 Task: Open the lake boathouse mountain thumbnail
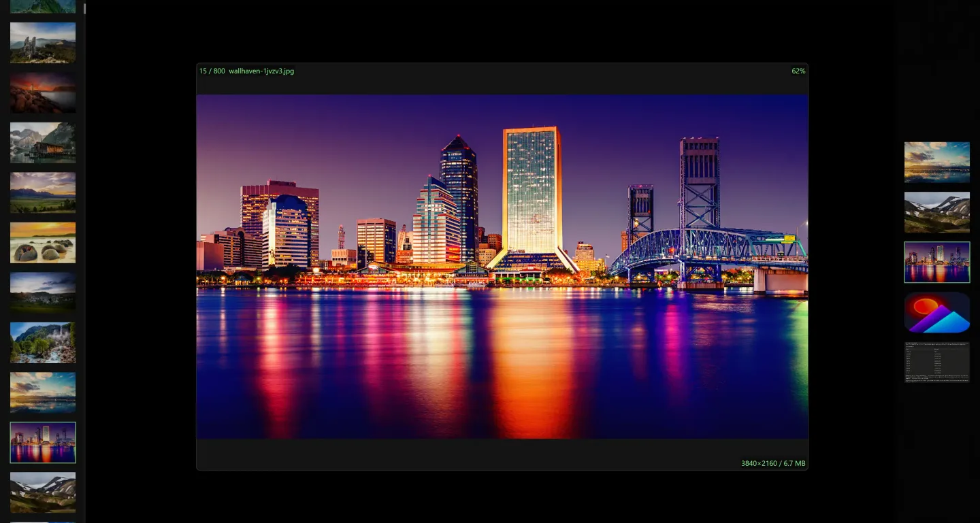pyautogui.click(x=43, y=143)
